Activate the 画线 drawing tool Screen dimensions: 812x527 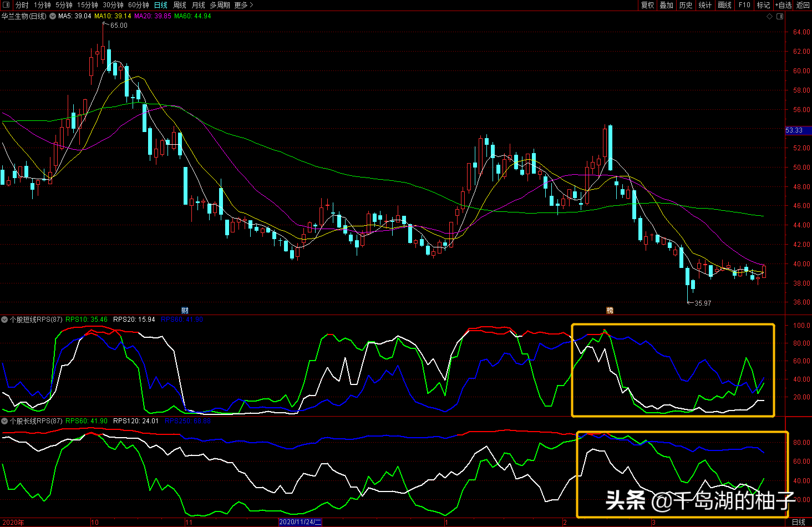pos(724,5)
